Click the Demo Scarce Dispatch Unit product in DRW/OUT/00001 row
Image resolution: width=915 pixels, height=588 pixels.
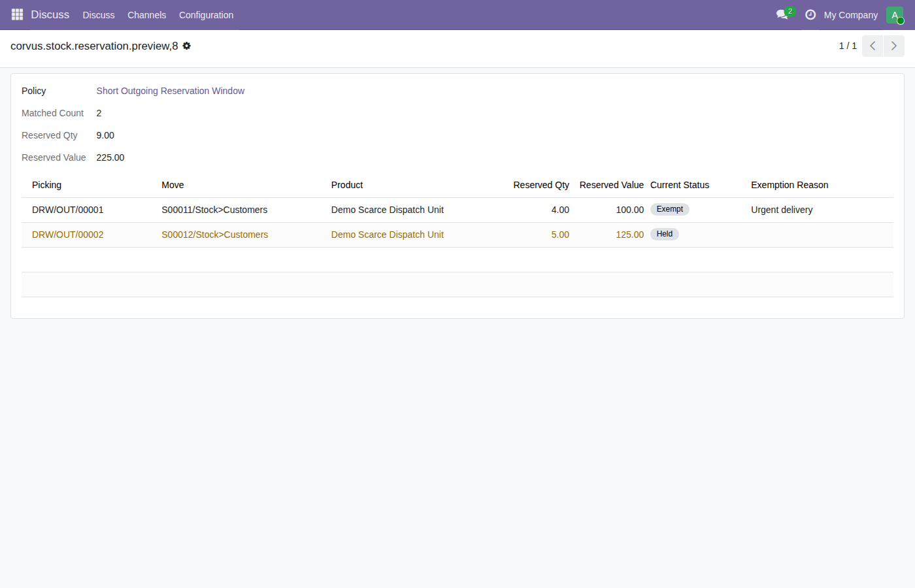click(388, 210)
